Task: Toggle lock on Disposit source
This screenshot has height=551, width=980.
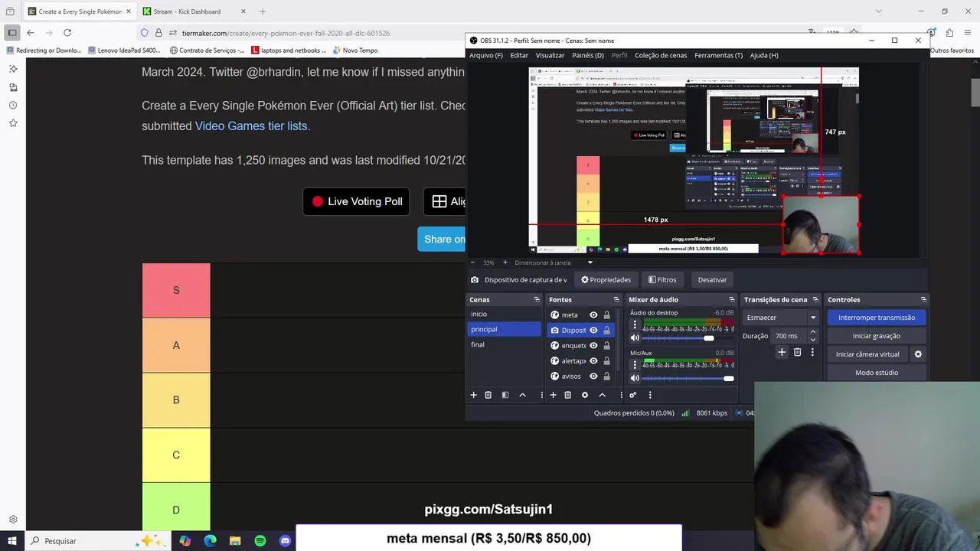Action: pyautogui.click(x=607, y=330)
